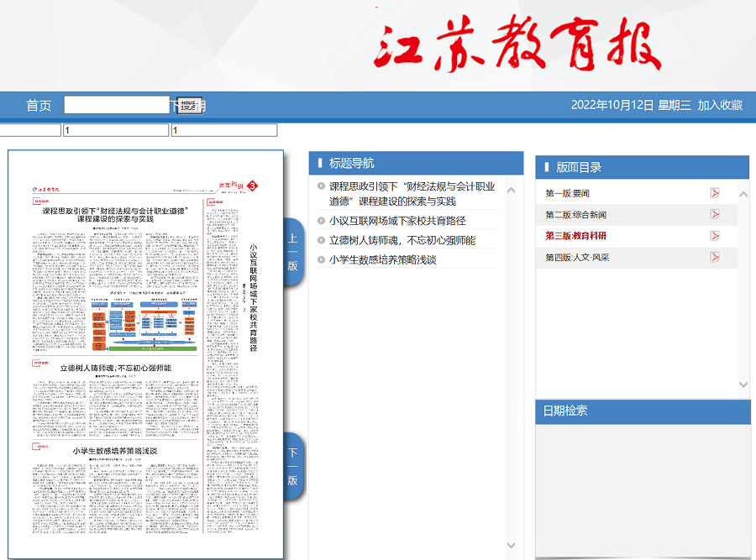The width and height of the screenshot is (756, 560).
Task: Click bullet icon beside 立德树人铸师魂
Action: pyautogui.click(x=321, y=240)
